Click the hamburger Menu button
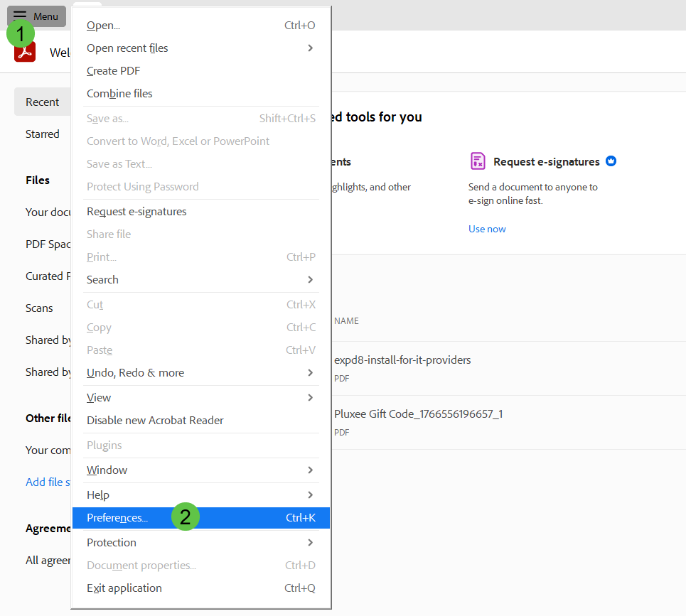Screen dimensions: 686x616 tap(36, 16)
